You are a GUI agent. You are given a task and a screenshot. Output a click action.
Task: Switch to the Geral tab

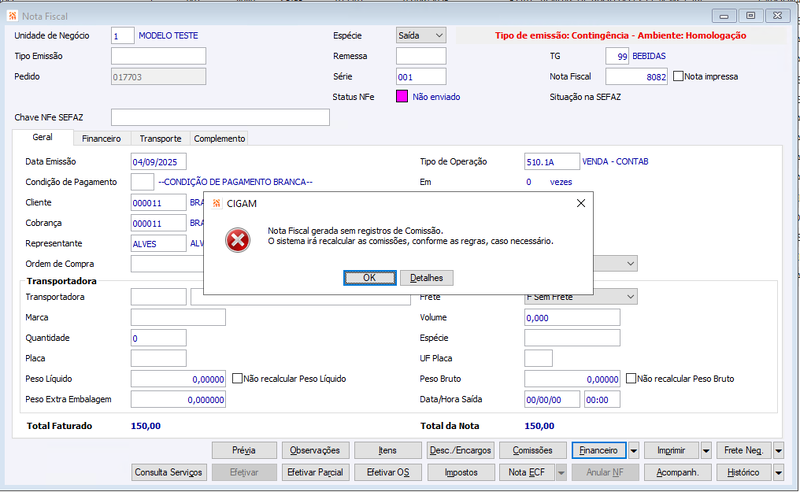pyautogui.click(x=42, y=137)
